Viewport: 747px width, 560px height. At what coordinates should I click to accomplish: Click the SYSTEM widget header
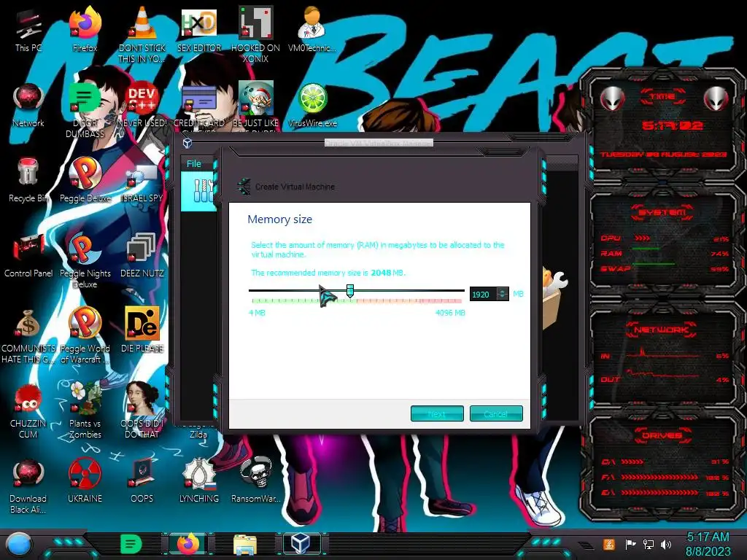pyautogui.click(x=662, y=211)
